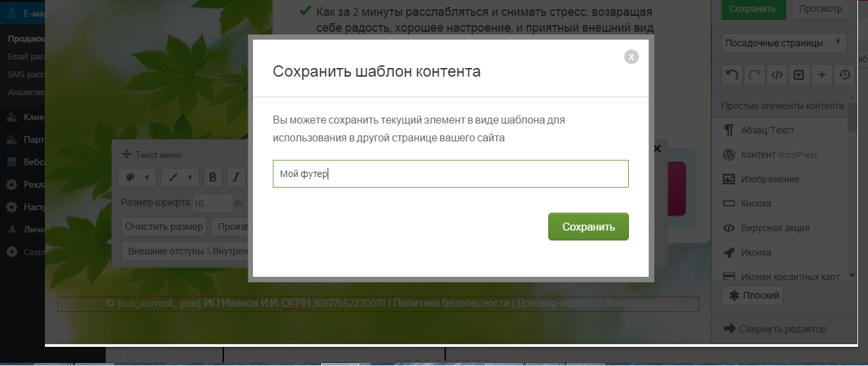Click the move handle icon of Текст меню
The image size is (868, 366).
click(x=126, y=155)
